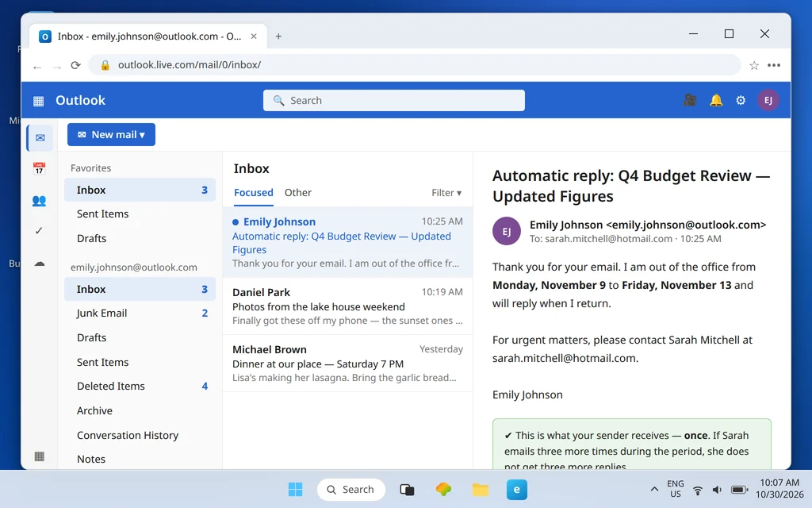Collapse the Favorites section header

pyautogui.click(x=90, y=168)
